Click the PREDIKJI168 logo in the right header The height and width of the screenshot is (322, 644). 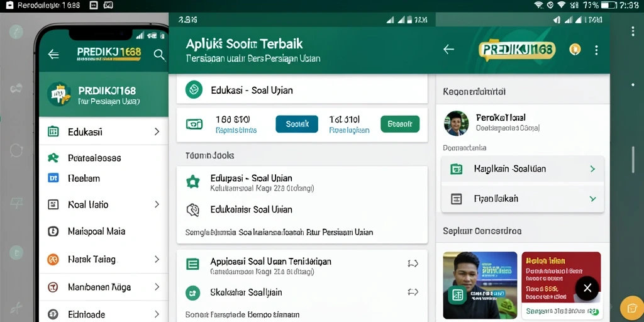point(517,50)
